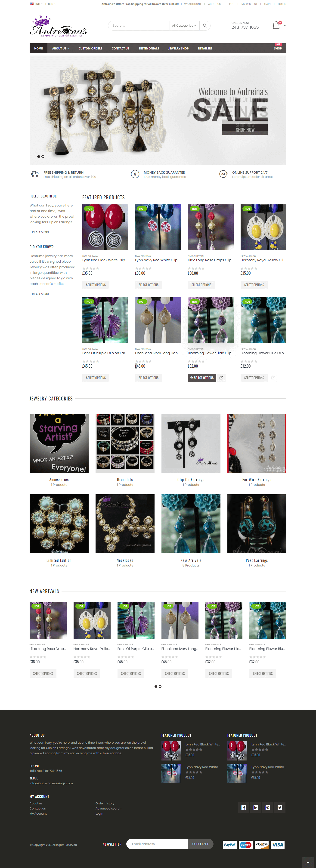The image size is (316, 868).
Task: Open the Bracelets category thumbnail
Action: pyautogui.click(x=125, y=443)
